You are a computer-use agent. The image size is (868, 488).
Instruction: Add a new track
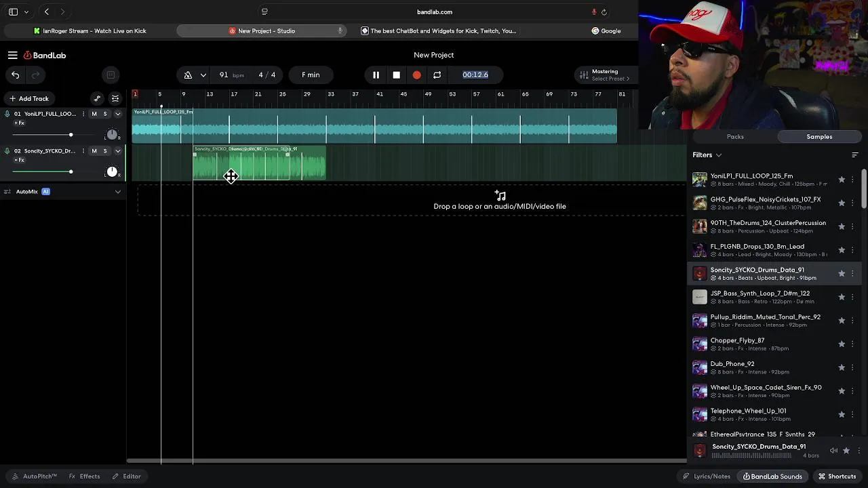tap(28, 99)
